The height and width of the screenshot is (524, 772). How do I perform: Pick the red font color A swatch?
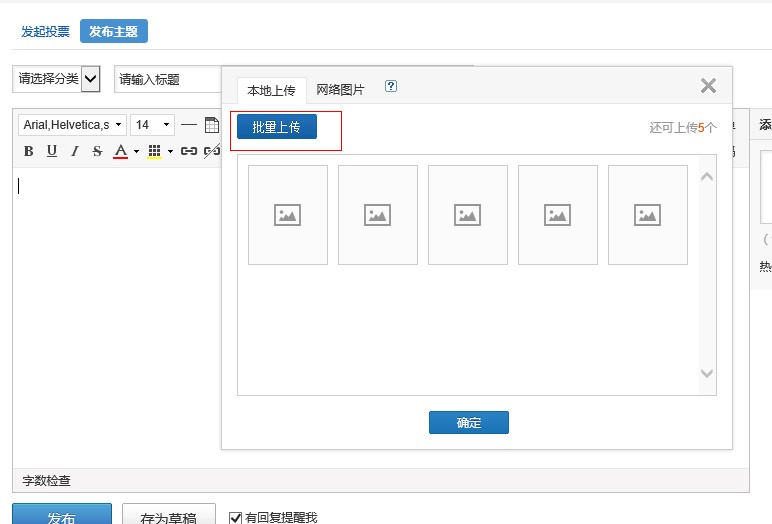coord(121,151)
